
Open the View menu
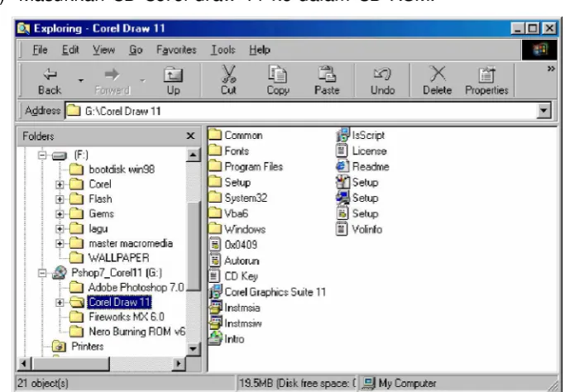point(103,50)
